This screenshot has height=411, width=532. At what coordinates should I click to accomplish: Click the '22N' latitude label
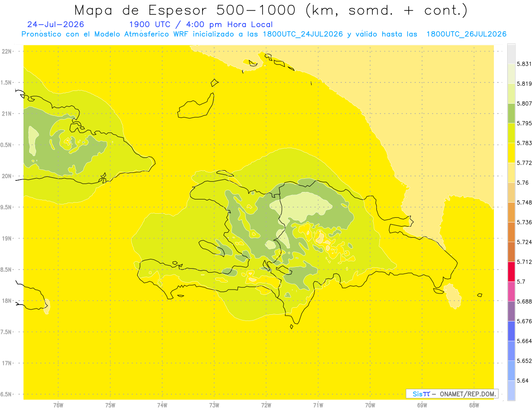tap(7, 51)
